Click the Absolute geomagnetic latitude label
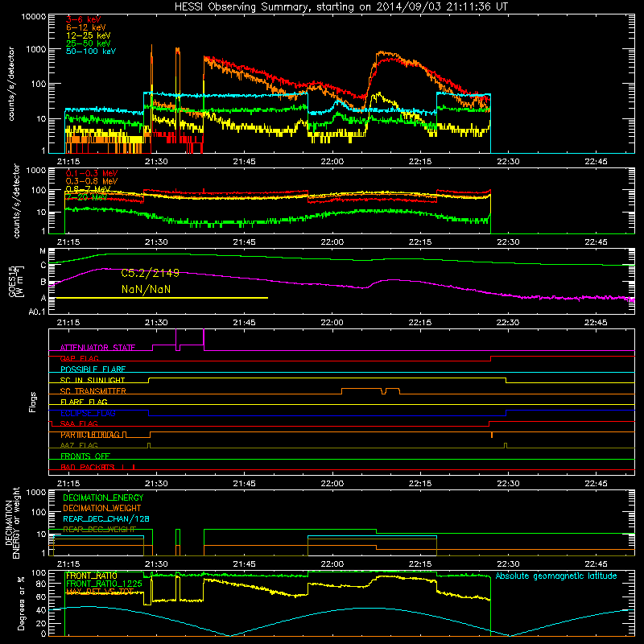This screenshot has width=644, height=644. (556, 576)
